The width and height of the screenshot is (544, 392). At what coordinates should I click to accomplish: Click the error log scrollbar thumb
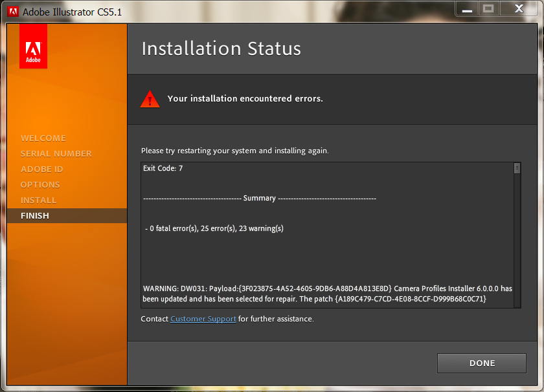click(x=517, y=168)
